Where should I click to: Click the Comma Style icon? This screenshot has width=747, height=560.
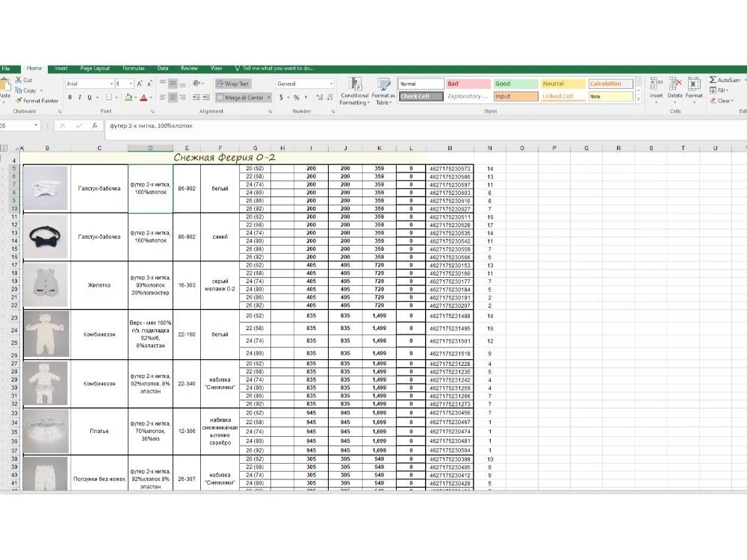306,97
